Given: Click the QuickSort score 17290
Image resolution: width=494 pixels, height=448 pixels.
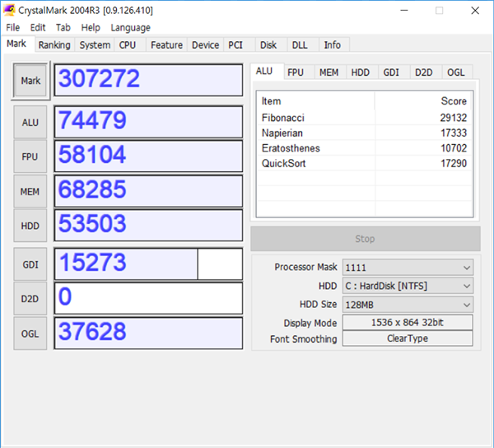Looking at the screenshot, I should point(454,163).
